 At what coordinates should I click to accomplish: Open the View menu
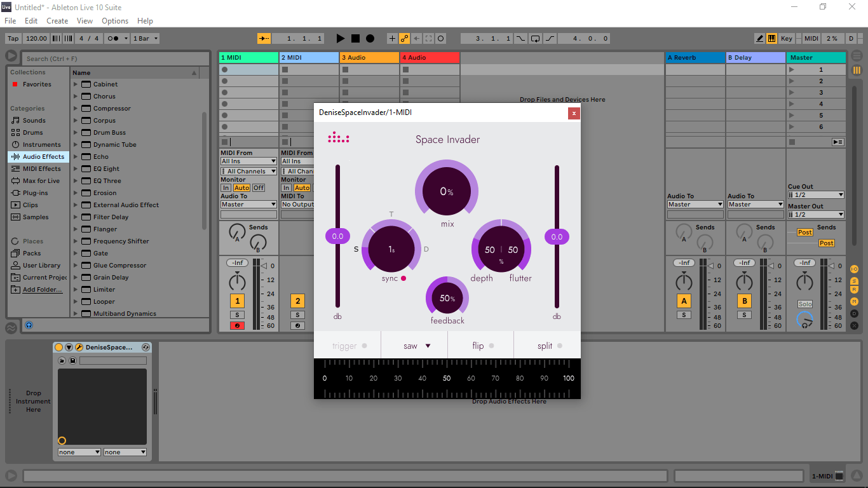85,21
